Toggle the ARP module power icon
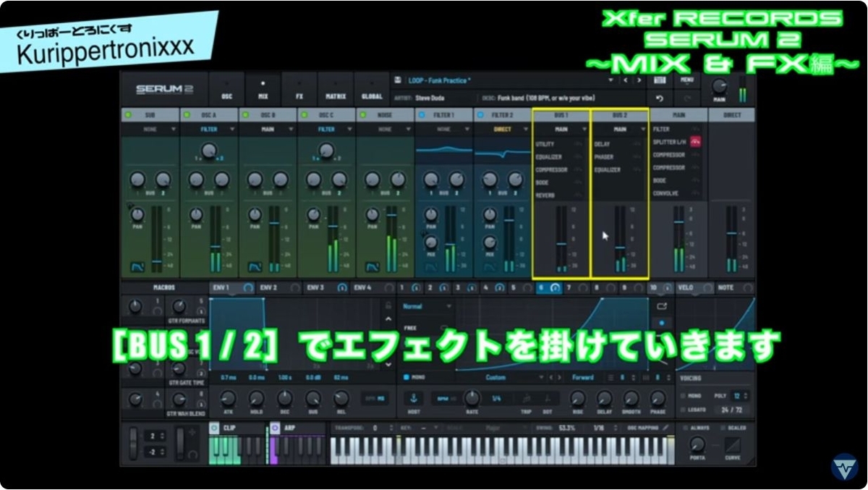 click(275, 428)
